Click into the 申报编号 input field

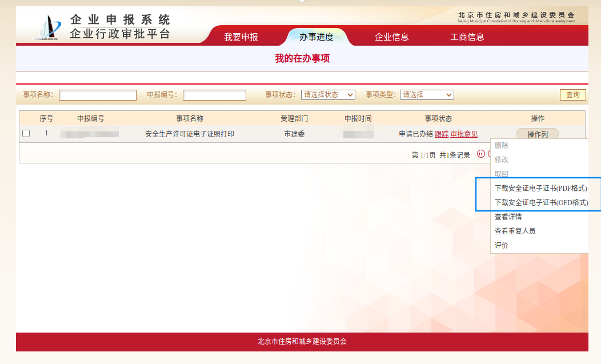[214, 95]
